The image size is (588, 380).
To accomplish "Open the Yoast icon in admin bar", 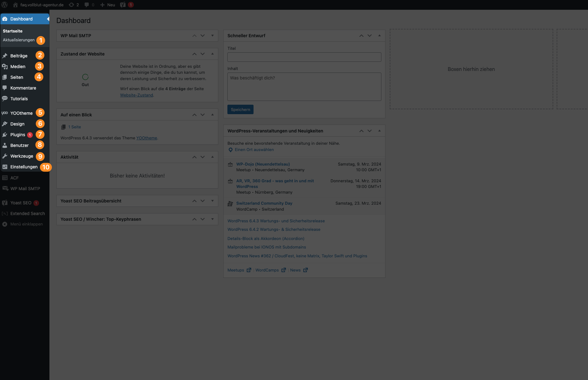I will [123, 5].
